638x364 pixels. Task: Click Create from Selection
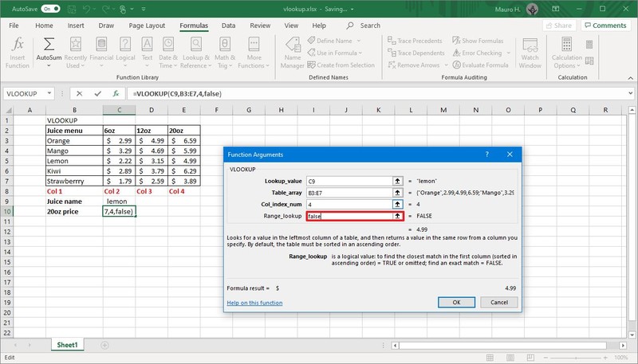tap(341, 65)
